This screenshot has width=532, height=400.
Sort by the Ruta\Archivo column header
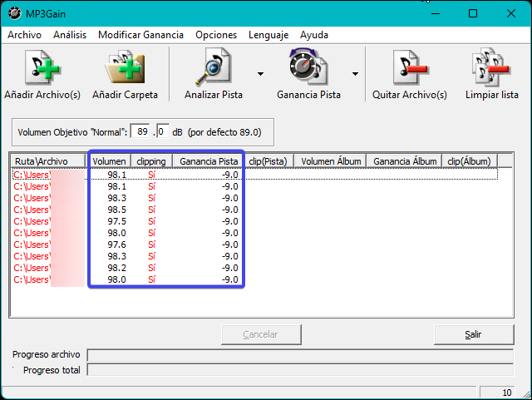(x=48, y=161)
